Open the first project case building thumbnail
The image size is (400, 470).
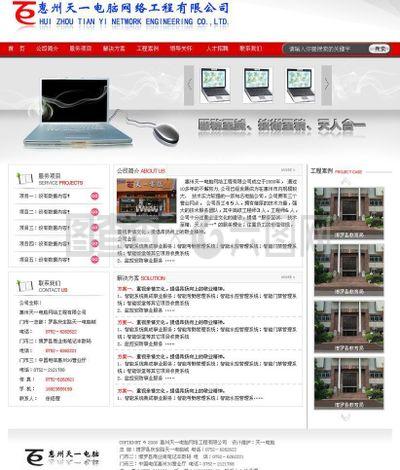349,213
